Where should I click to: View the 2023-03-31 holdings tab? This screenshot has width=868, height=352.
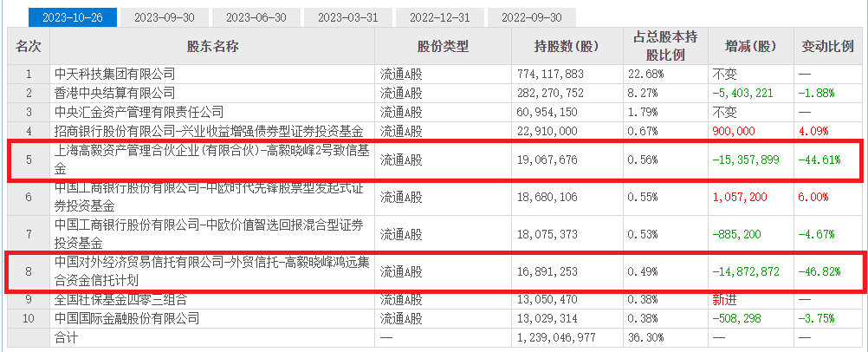348,17
